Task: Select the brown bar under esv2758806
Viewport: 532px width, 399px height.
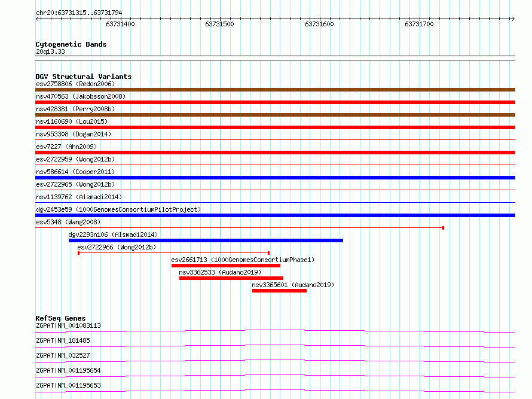Action: pos(275,90)
